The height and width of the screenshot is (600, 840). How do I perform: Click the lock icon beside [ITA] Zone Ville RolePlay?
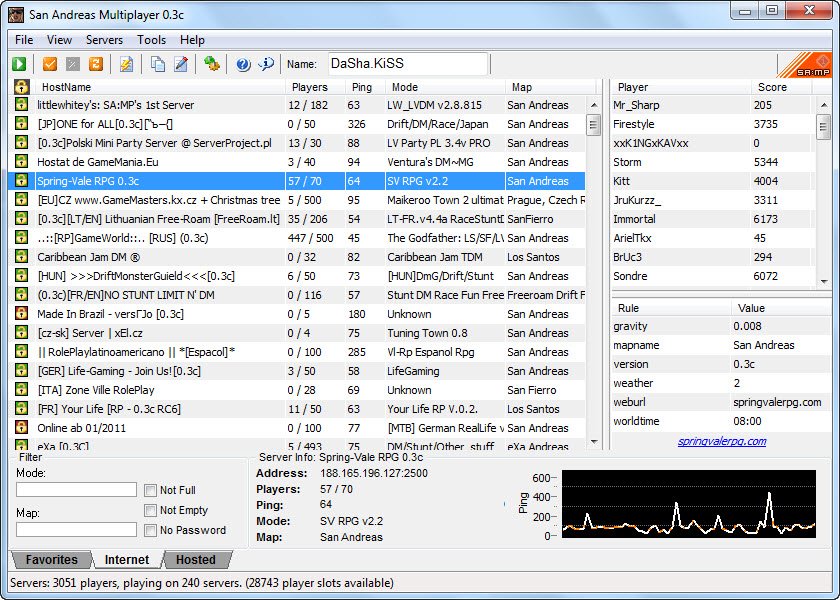click(x=21, y=389)
